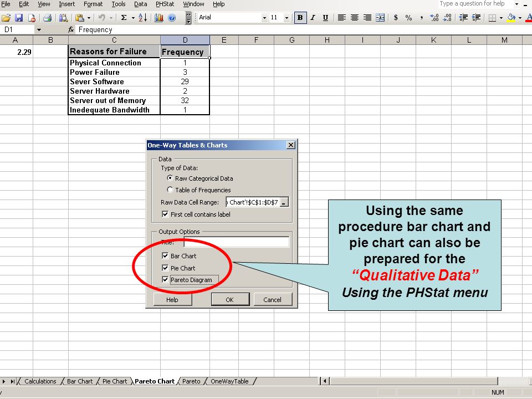
Task: Click next sheet tab navigation arrow
Action: (x=4, y=381)
